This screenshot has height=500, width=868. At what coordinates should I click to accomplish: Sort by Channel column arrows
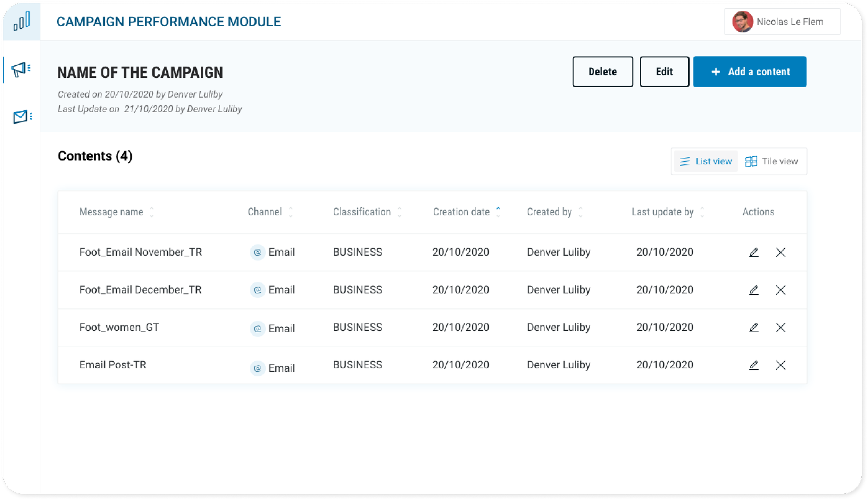(291, 212)
